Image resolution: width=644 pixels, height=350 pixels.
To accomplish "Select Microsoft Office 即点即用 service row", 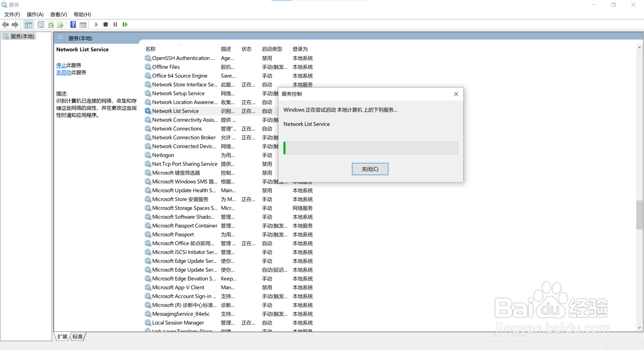I will (230, 243).
